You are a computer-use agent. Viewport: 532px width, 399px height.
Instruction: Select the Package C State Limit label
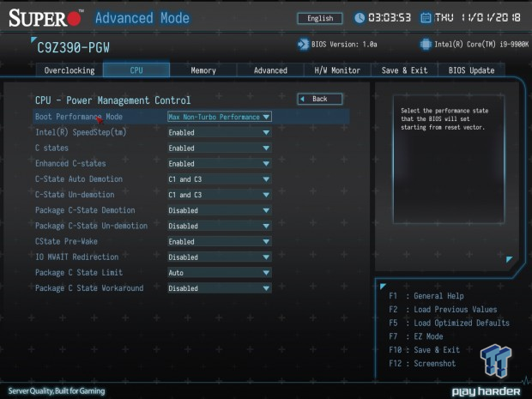point(79,273)
